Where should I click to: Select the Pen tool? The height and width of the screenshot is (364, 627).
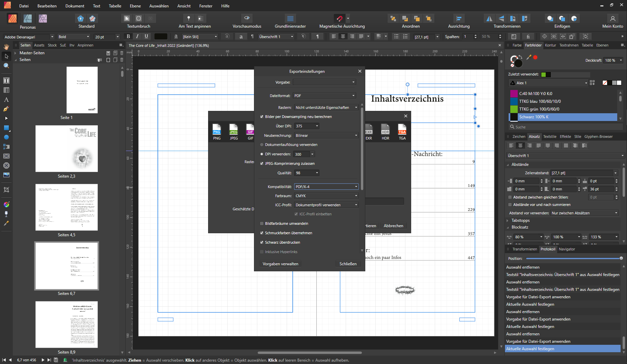[6, 109]
